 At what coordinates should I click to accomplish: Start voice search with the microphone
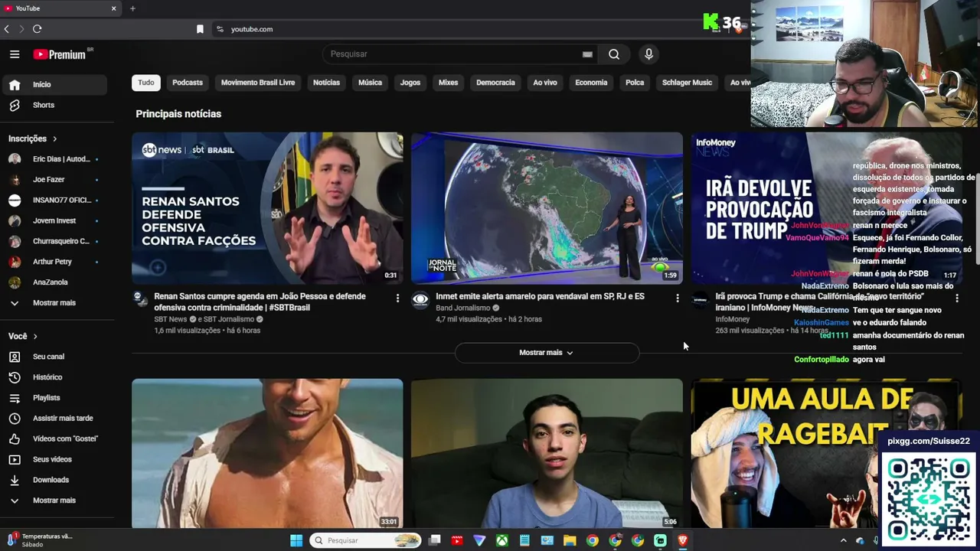coord(648,54)
